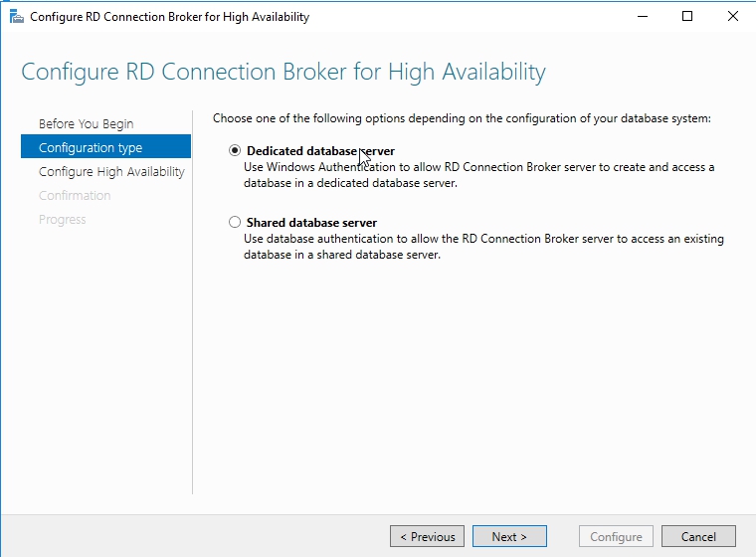Click Next to continue the wizard

tap(509, 536)
